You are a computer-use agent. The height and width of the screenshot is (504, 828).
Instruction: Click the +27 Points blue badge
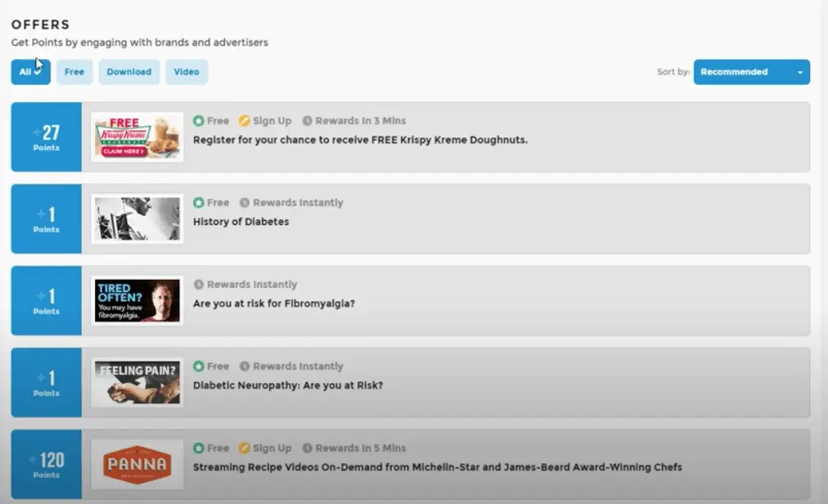[x=47, y=137]
